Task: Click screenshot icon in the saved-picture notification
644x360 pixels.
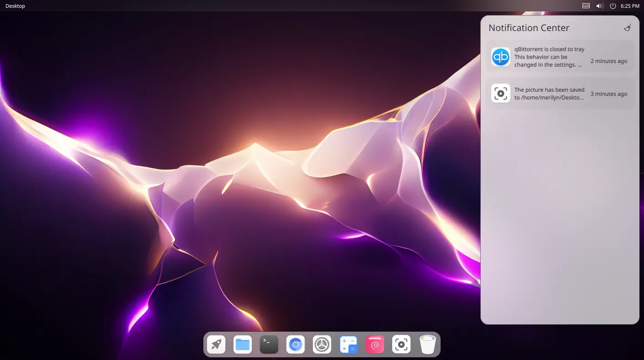Action: click(x=501, y=94)
